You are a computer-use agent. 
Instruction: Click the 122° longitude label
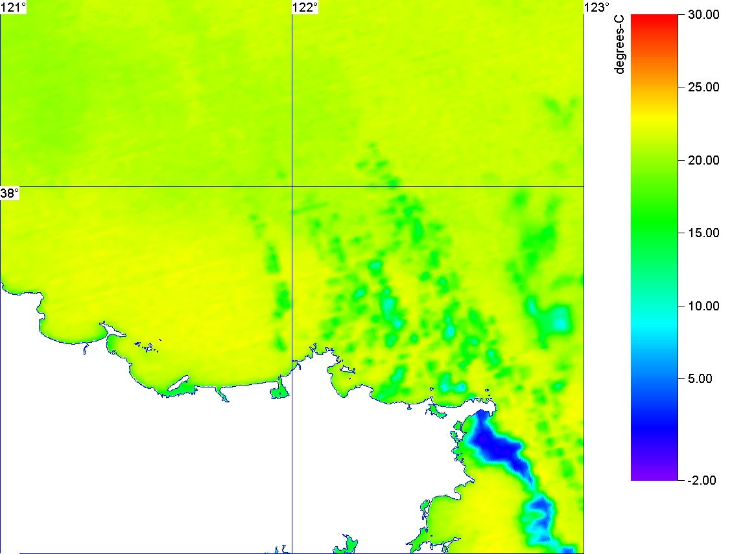pyautogui.click(x=305, y=7)
